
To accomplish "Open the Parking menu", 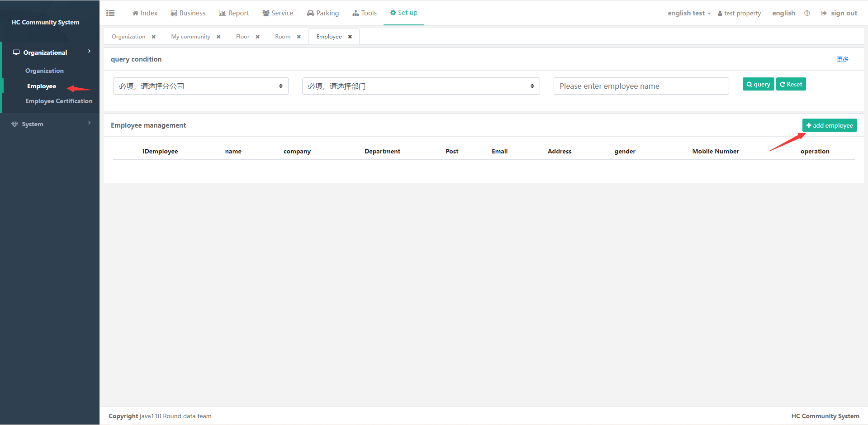I will pos(323,13).
